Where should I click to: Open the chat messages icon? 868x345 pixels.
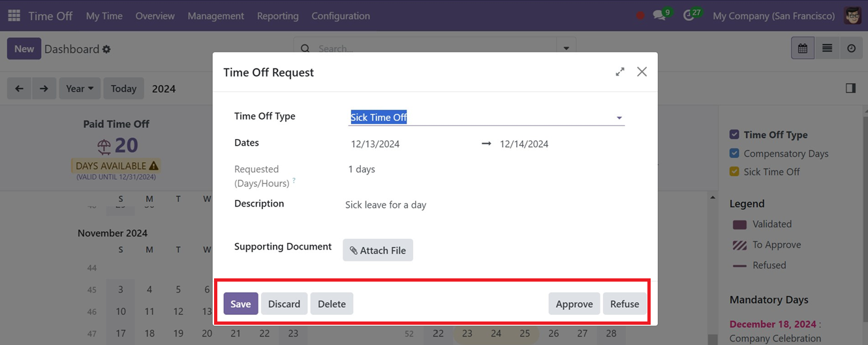[x=659, y=16]
